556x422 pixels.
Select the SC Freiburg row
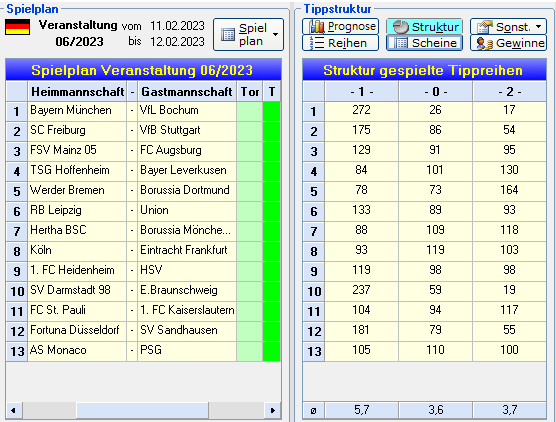143,131
